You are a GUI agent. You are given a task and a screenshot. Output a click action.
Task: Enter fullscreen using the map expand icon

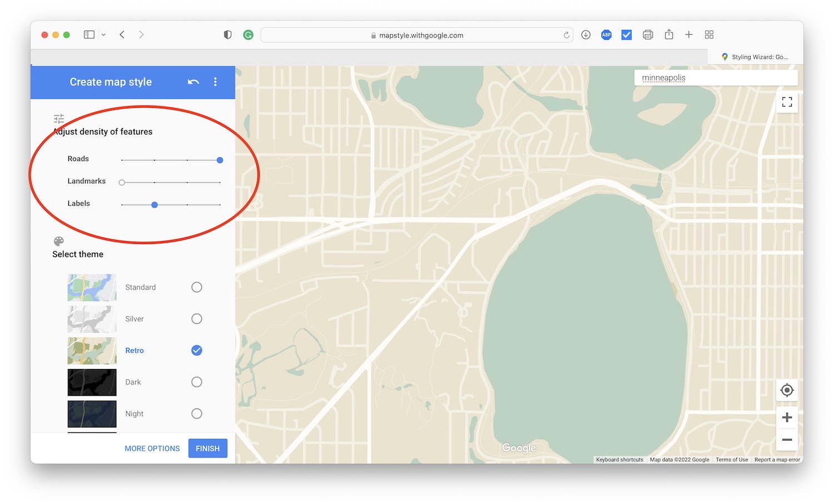pos(787,102)
